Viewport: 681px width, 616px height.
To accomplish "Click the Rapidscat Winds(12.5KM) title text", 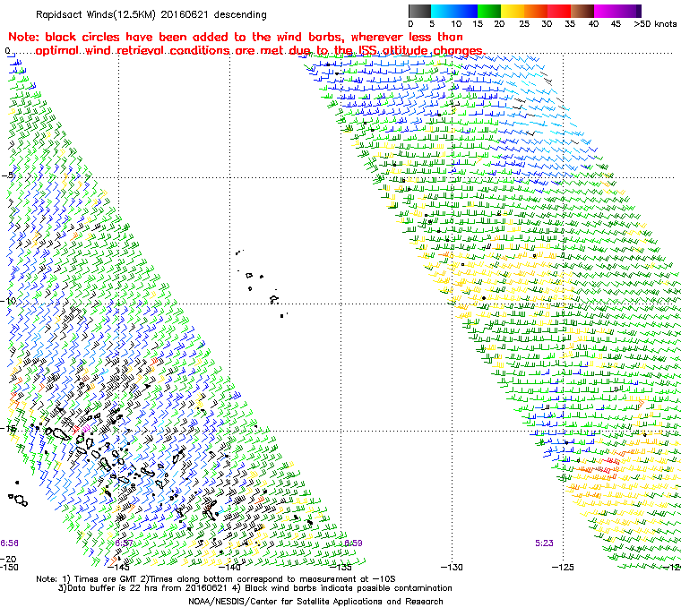I will coord(151,14).
